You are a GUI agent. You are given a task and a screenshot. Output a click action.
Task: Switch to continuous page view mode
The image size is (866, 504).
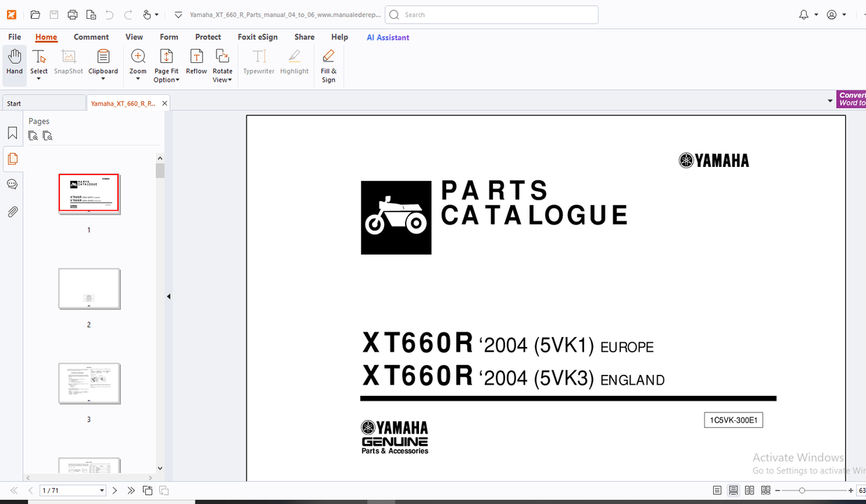[x=733, y=490]
